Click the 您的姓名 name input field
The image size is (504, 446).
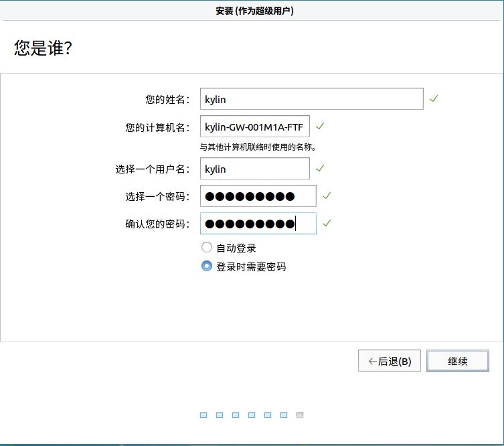coord(311,98)
